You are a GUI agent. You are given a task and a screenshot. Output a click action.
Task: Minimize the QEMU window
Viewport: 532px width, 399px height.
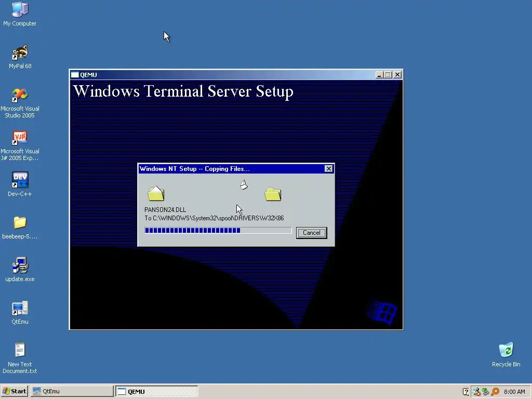(x=379, y=75)
